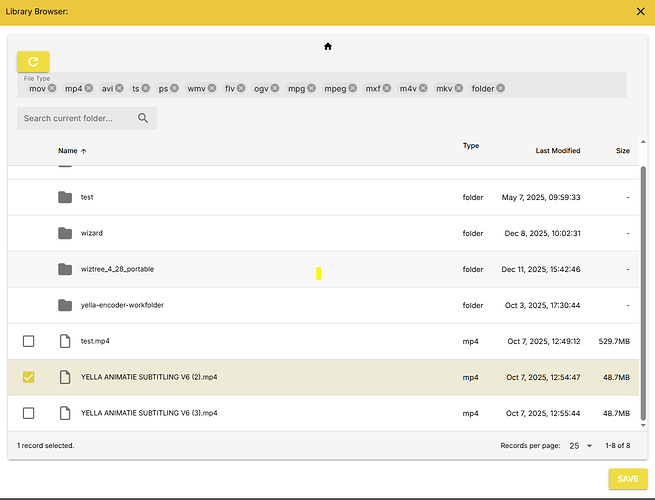This screenshot has height=500, width=655.
Task: Sort by the Name column header
Action: tap(68, 151)
